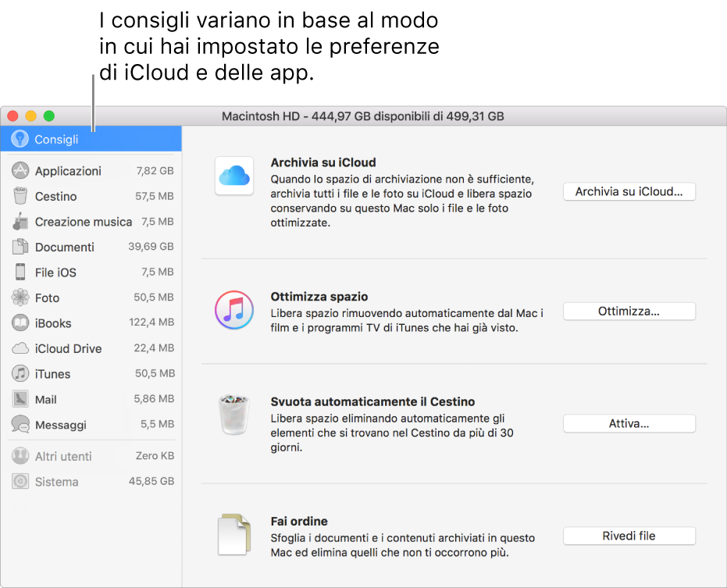
Task: Click the description starting "Libera spazio rimuovendo automaticamente"
Action: pos(407,320)
